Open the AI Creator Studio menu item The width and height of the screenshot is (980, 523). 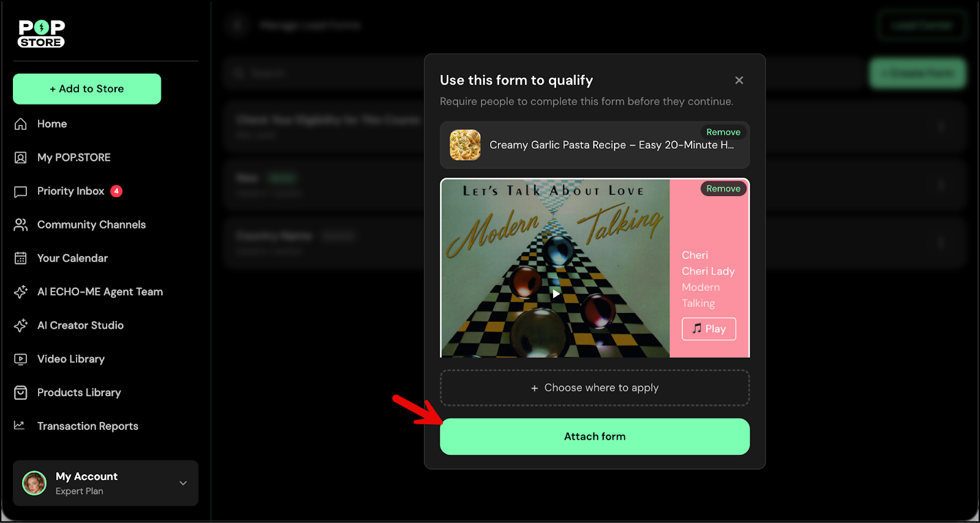pyautogui.click(x=80, y=325)
